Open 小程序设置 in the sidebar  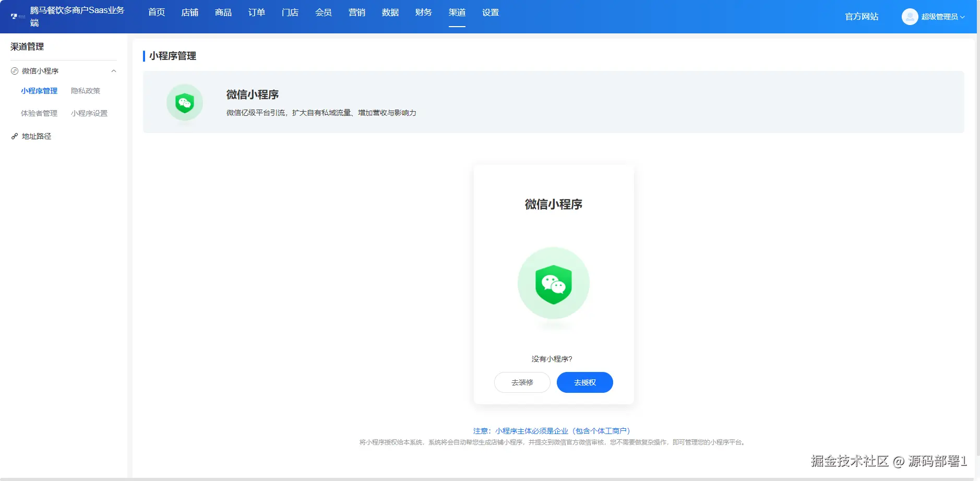(89, 113)
